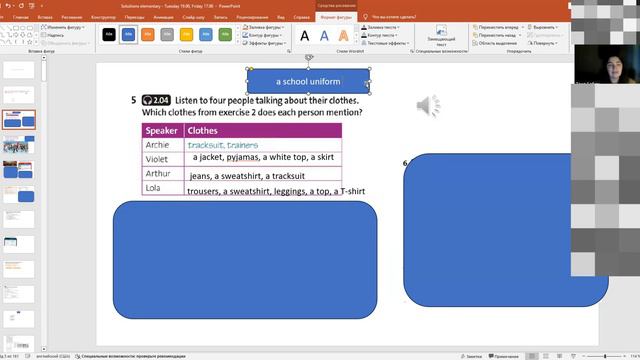
Task: Click the Start from beginning slideshow icon
Action: pyautogui.click(x=32, y=6)
